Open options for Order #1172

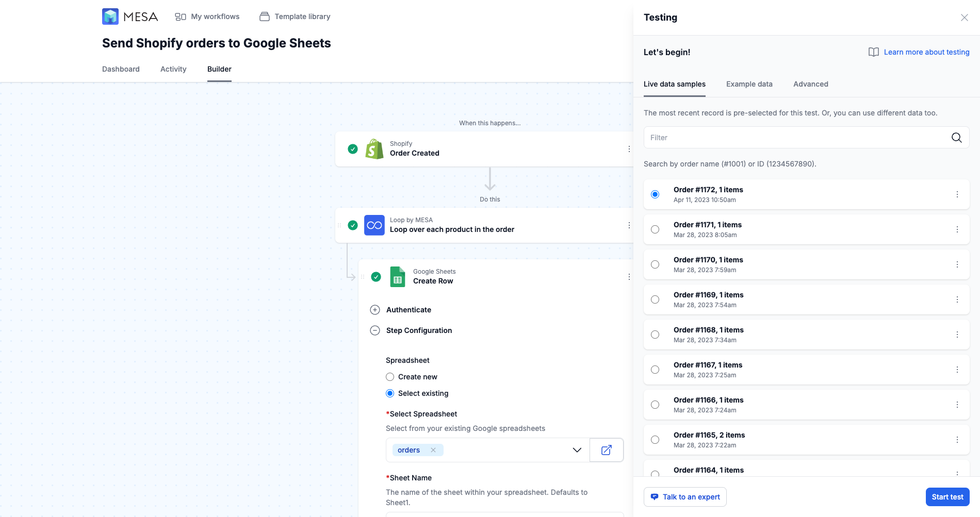click(x=957, y=194)
